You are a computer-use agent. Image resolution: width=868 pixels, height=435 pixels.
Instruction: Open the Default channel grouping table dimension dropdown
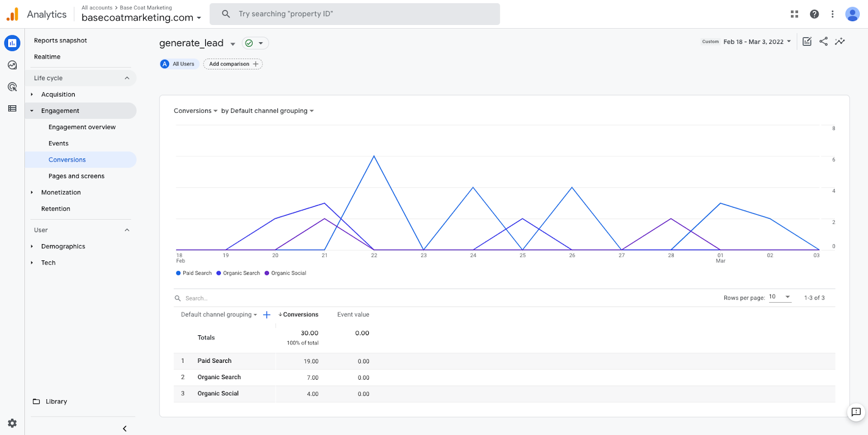coord(219,315)
